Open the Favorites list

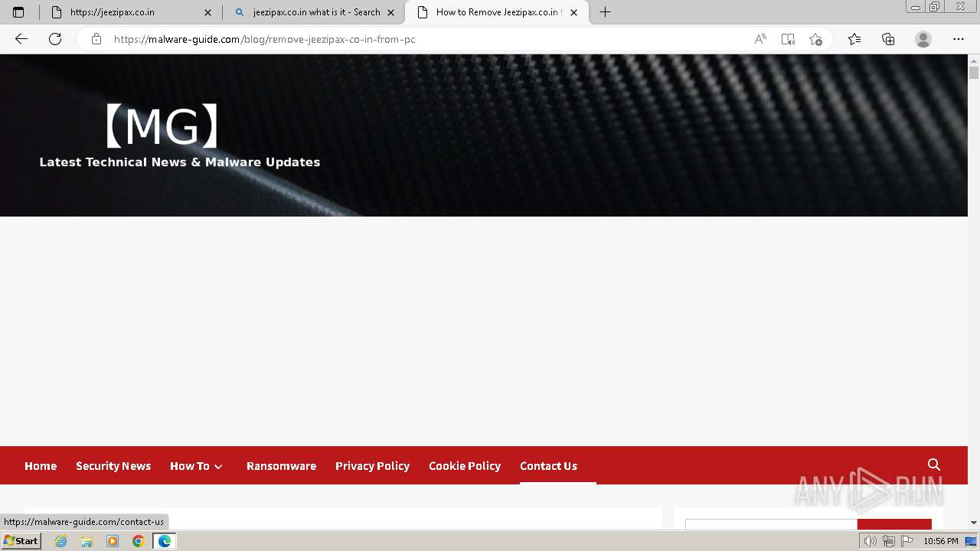854,39
